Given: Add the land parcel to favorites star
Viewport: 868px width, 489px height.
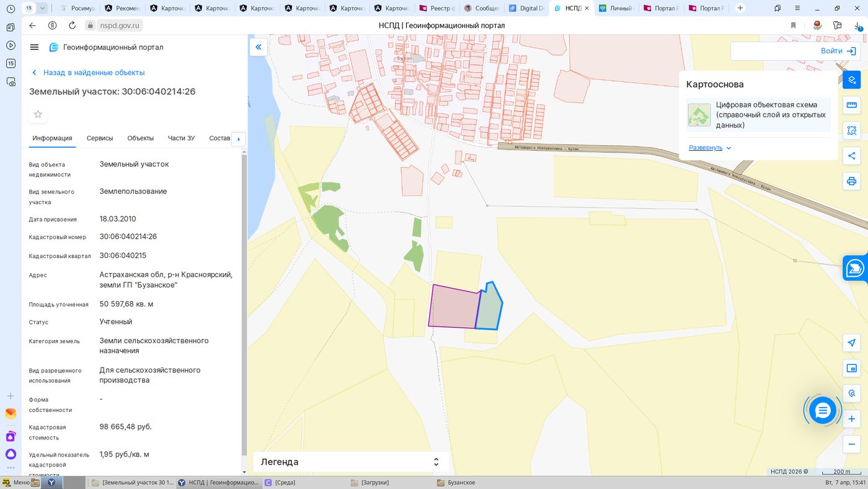Looking at the screenshot, I should pyautogui.click(x=38, y=114).
